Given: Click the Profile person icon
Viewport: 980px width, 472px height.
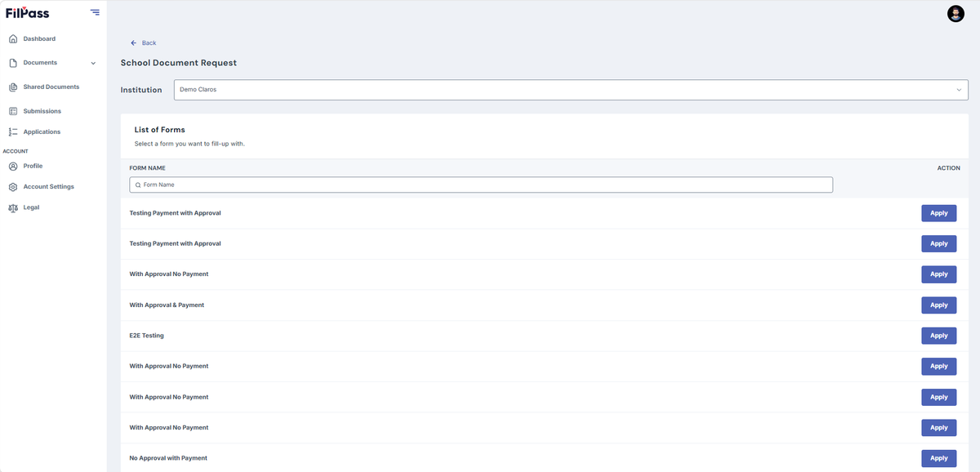Looking at the screenshot, I should pos(13,167).
